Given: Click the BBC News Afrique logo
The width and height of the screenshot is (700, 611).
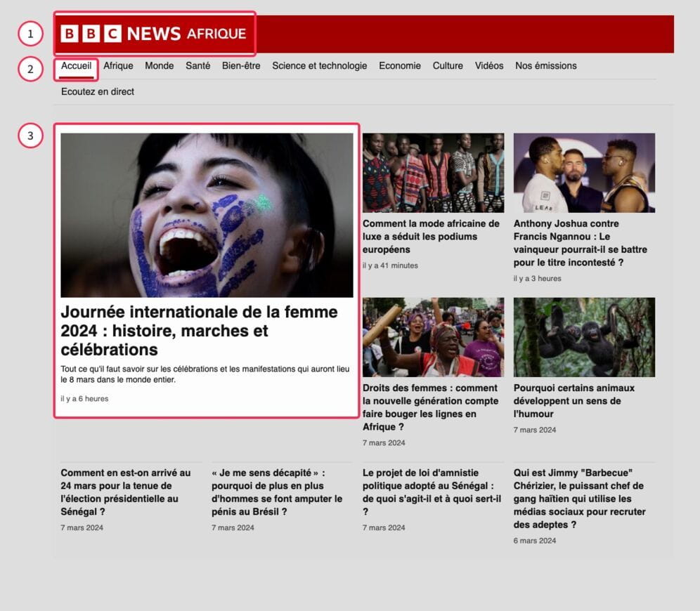Looking at the screenshot, I should (x=153, y=34).
